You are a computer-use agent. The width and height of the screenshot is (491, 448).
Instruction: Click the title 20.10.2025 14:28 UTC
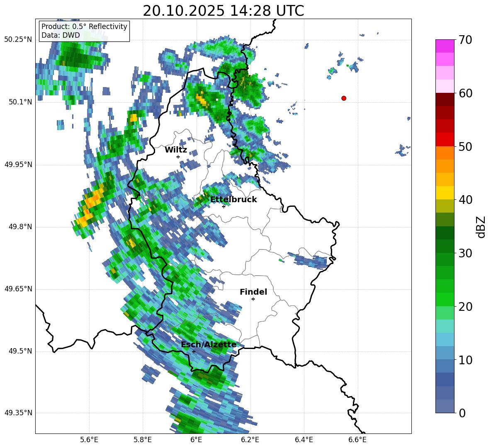223,11
